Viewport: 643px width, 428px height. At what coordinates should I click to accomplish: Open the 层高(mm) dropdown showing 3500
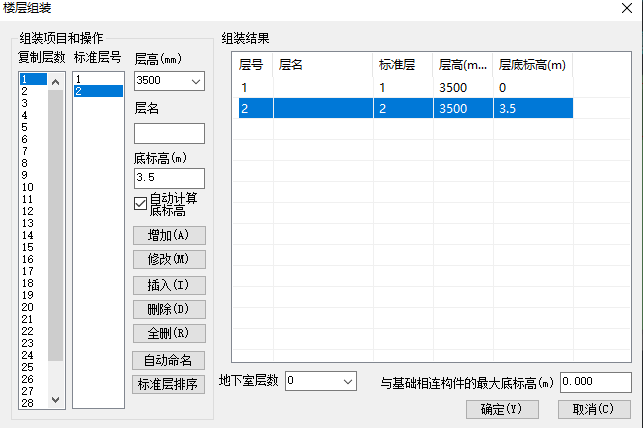pyautogui.click(x=196, y=81)
